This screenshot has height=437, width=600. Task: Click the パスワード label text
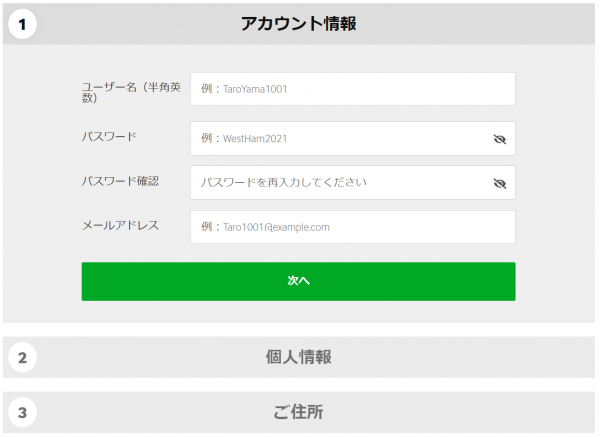(x=109, y=137)
